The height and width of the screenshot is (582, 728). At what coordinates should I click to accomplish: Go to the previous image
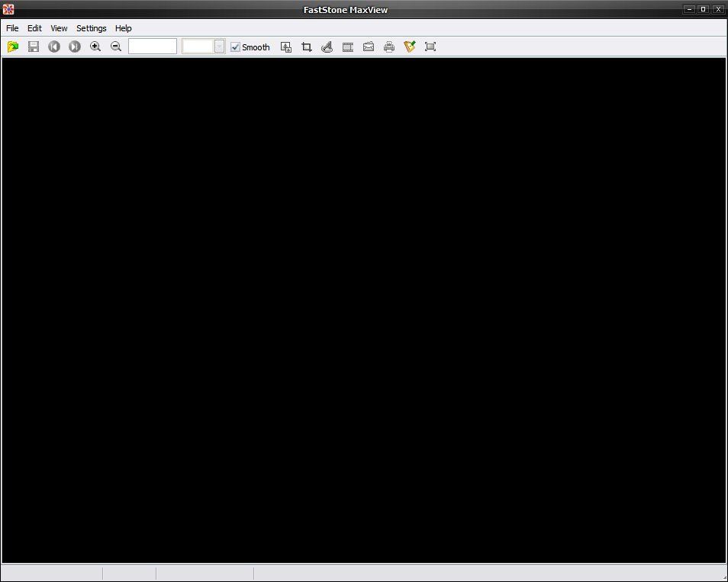(x=53, y=47)
